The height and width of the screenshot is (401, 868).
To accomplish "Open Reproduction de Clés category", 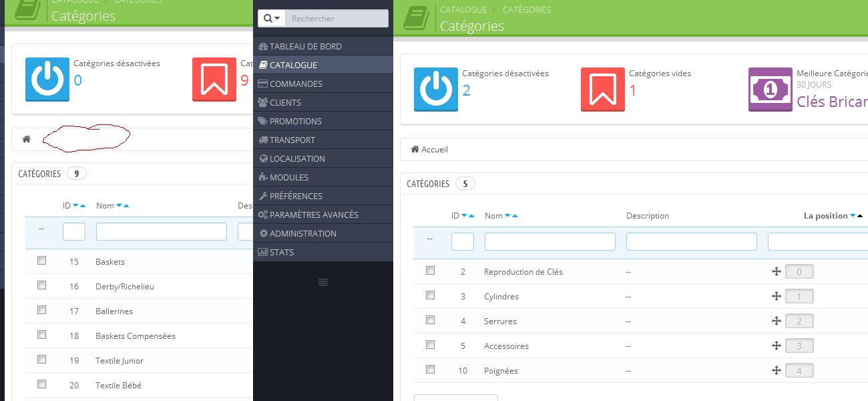I will (x=523, y=272).
